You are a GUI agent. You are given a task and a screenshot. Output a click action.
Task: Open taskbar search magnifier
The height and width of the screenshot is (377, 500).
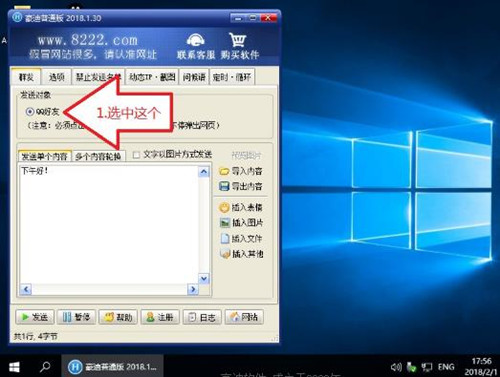(x=45, y=367)
